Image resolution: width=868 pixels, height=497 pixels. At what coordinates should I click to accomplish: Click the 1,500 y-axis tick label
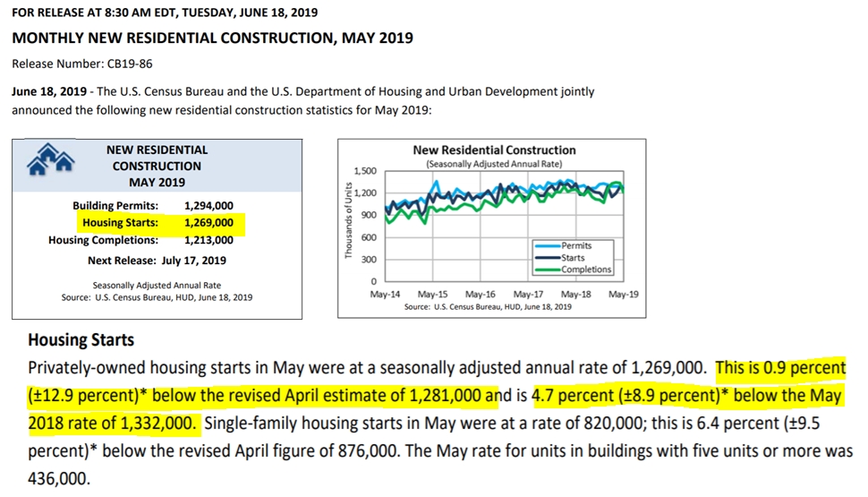pos(367,171)
